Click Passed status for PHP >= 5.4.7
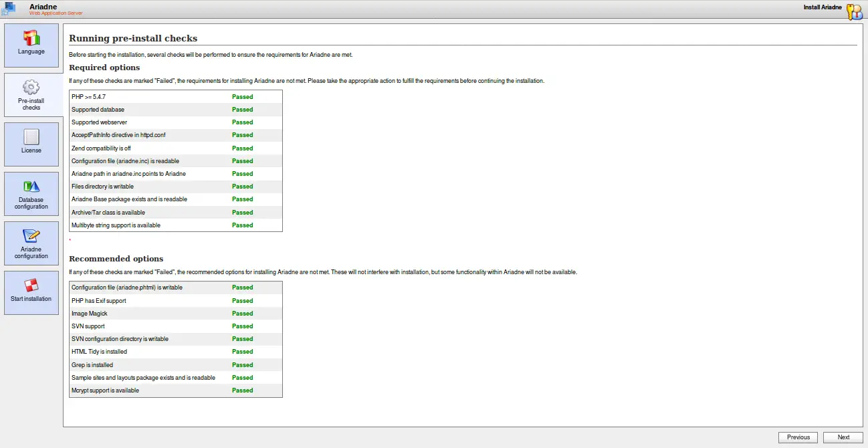Screen dimensions: 868x448 point(242,97)
